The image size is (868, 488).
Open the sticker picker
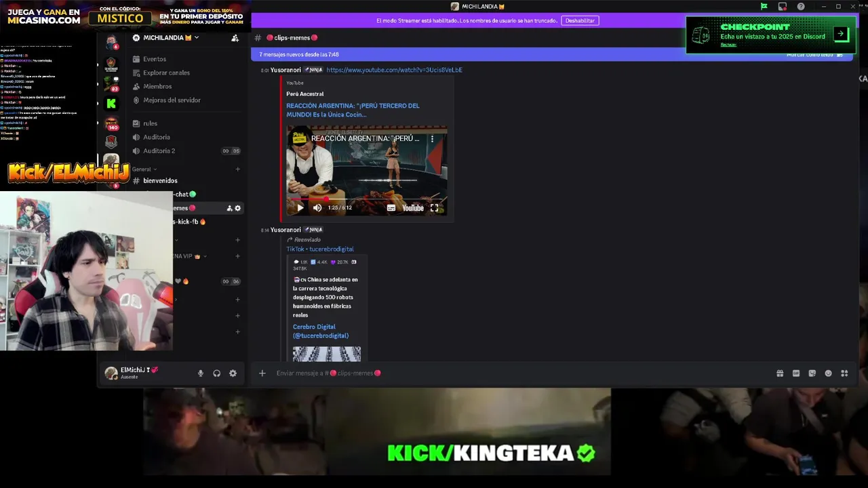click(x=812, y=373)
